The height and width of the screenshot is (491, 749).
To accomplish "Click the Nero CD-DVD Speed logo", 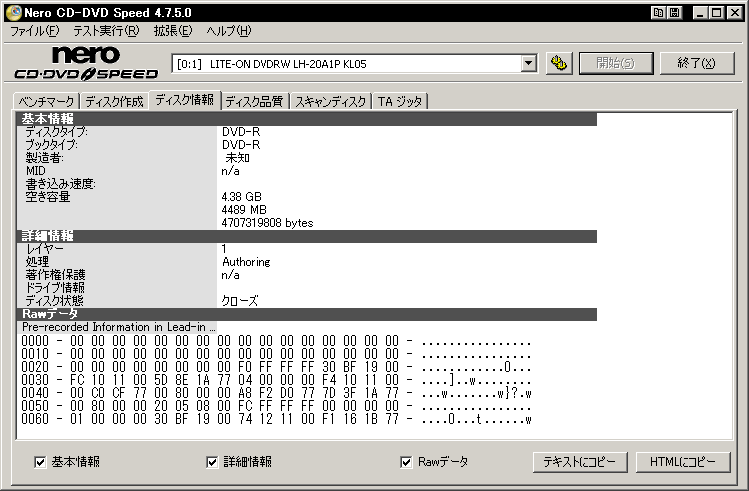I will [x=86, y=63].
